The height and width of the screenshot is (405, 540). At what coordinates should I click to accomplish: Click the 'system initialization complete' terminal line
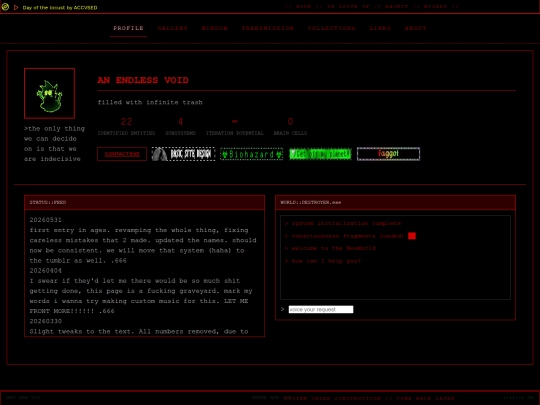coord(343,223)
